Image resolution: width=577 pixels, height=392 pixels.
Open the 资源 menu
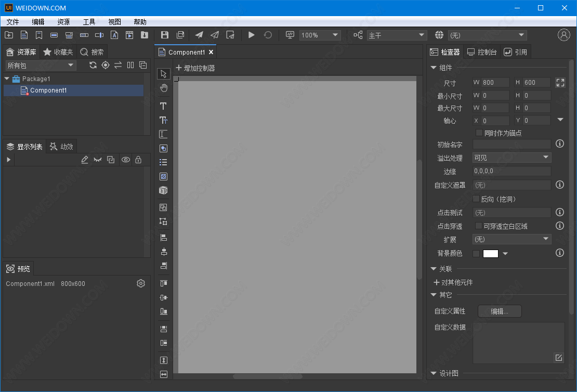pyautogui.click(x=63, y=22)
